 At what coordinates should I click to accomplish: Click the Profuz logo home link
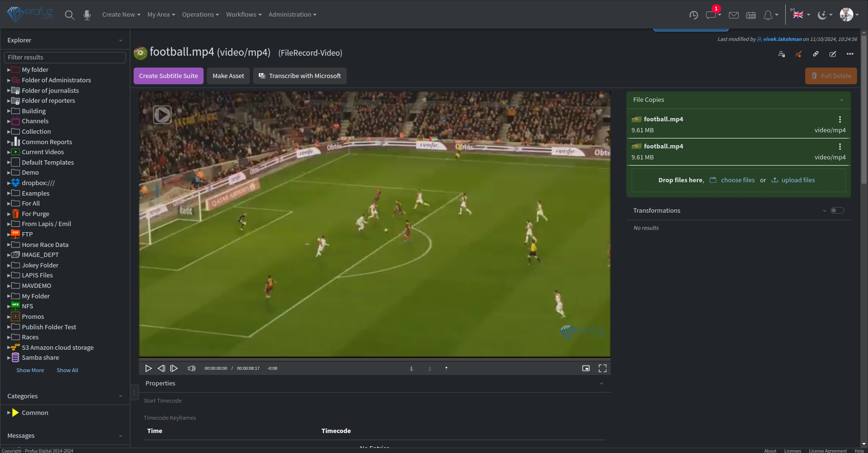(29, 14)
